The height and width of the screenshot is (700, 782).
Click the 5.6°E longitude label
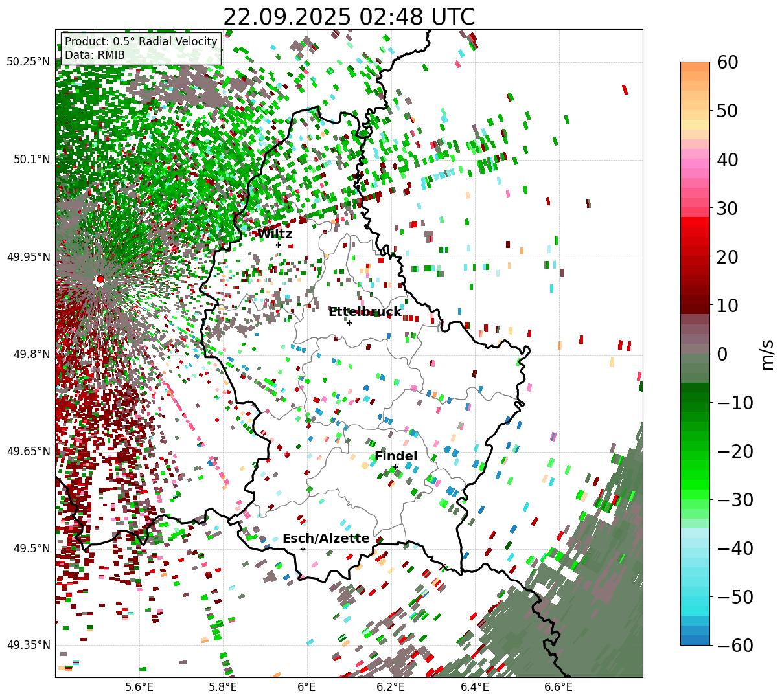coord(139,687)
